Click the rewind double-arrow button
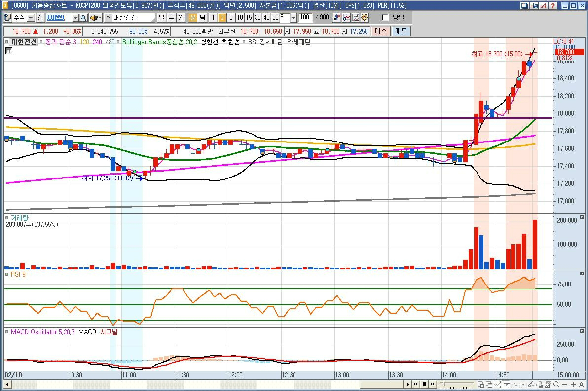The height and width of the screenshot is (391, 588). [415, 384]
